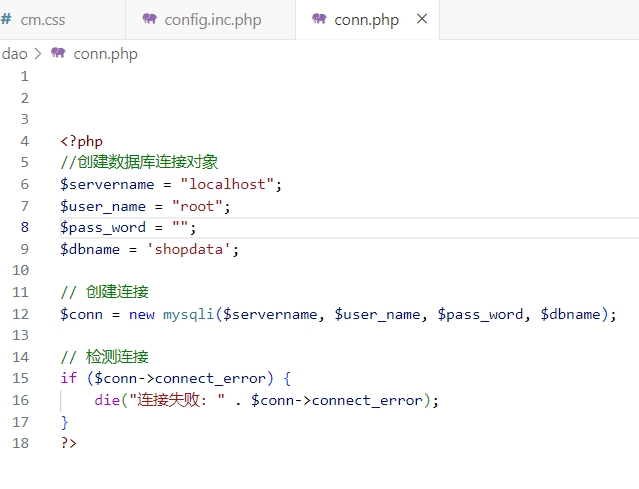Click the mysqli class name
This screenshot has width=639, height=489.
188,315
